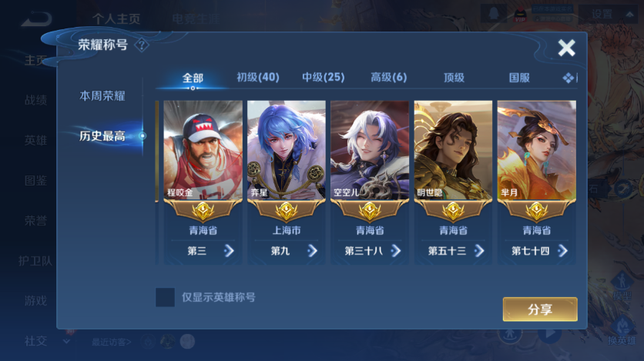This screenshot has height=361, width=644.
Task: Toggle the 仅显示英雄称号 checkbox
Action: click(x=165, y=297)
